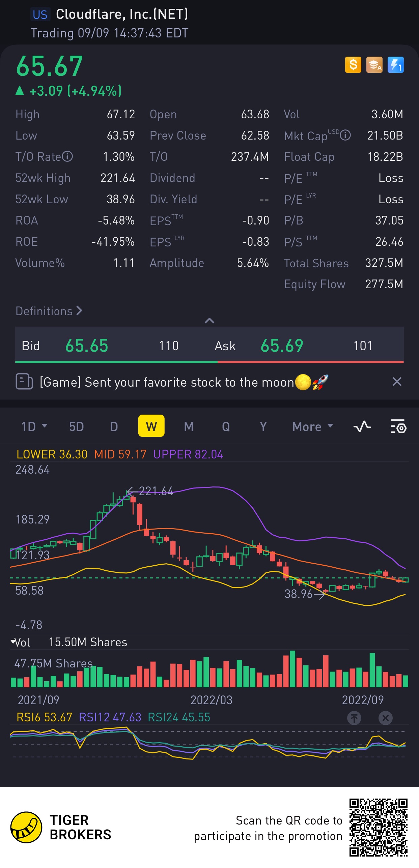Tap the Tiger Brokers logo

pyautogui.click(x=61, y=827)
